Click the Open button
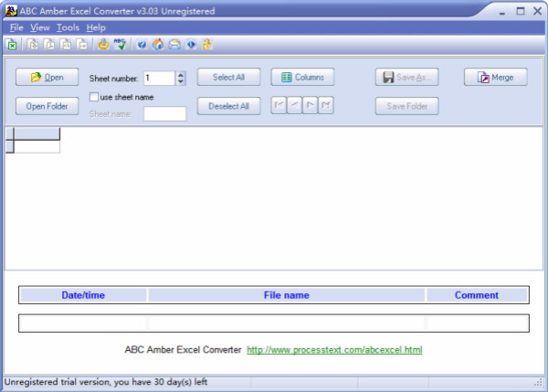Image resolution: width=548 pixels, height=392 pixels. 47,78
